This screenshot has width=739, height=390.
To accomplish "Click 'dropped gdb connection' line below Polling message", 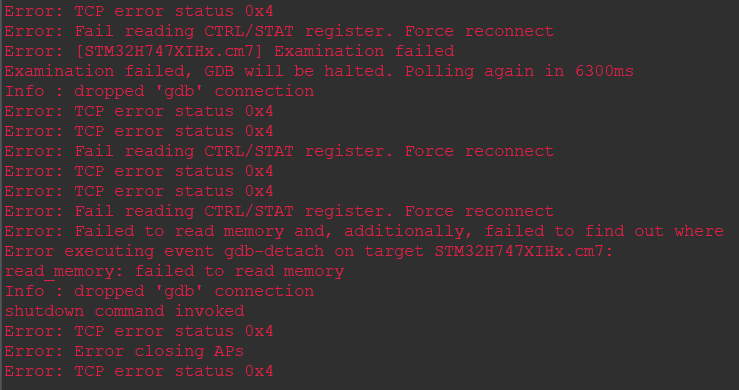I will [x=159, y=91].
